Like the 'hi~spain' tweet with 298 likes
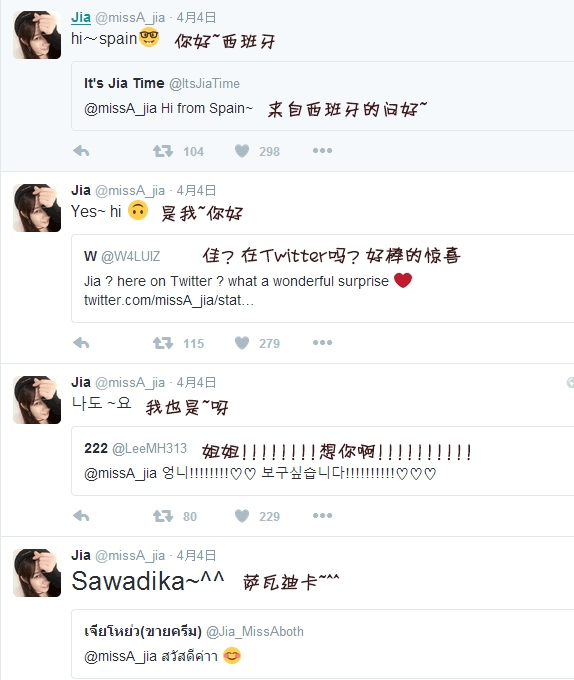 coord(242,151)
